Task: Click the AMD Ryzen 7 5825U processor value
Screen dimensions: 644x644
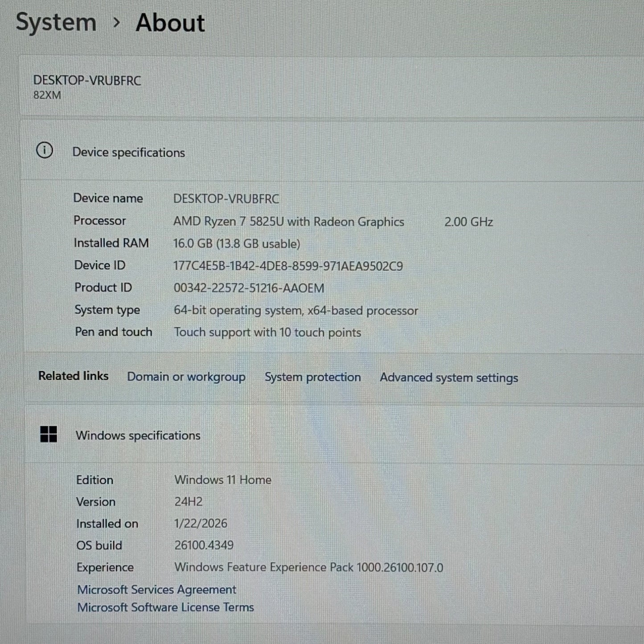Action: point(288,222)
